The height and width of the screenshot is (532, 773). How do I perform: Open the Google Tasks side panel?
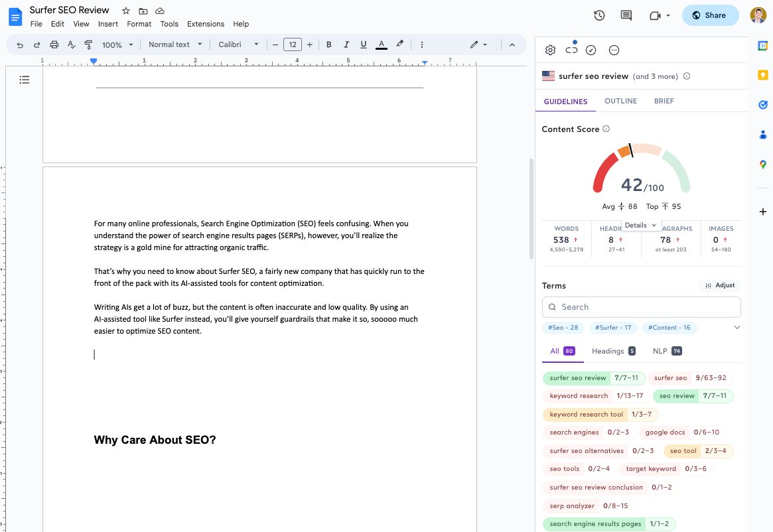click(x=762, y=105)
